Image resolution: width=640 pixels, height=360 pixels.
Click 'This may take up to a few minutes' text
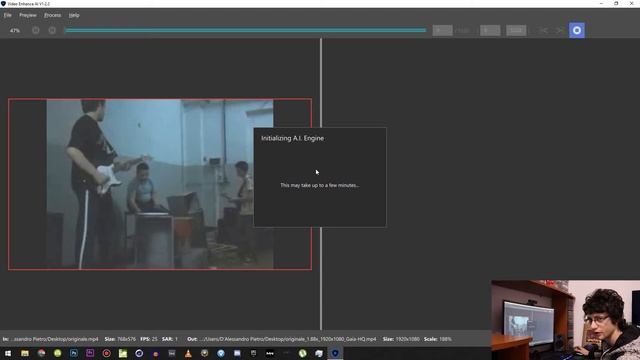click(x=320, y=185)
